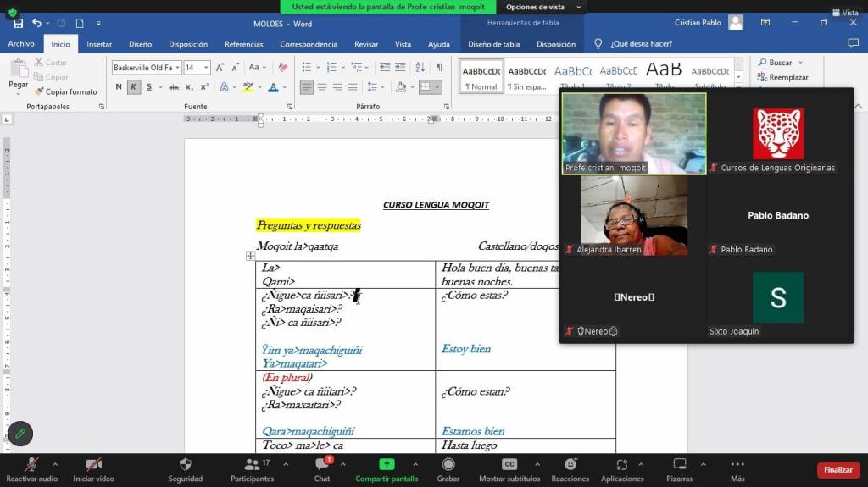868x487 pixels.
Task: Click the font color red A
Action: pyautogui.click(x=273, y=87)
